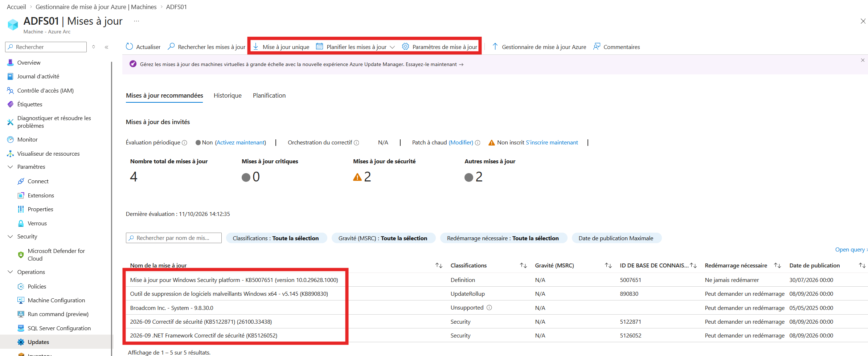868x356 pixels.
Task: Click the Actualiser refresh icon
Action: click(x=129, y=46)
